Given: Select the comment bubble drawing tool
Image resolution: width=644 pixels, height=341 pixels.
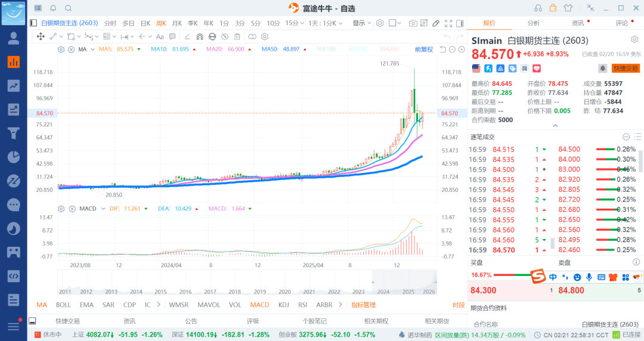Looking at the screenshot, I should click(172, 36).
